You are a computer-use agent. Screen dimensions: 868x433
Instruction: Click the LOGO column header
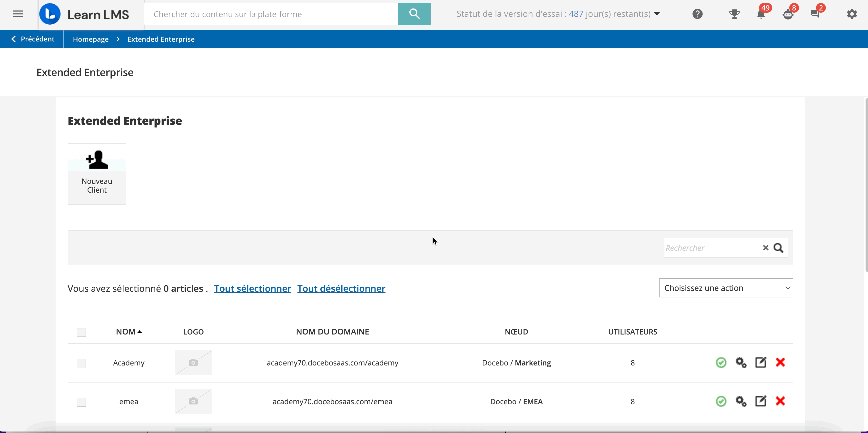tap(193, 332)
